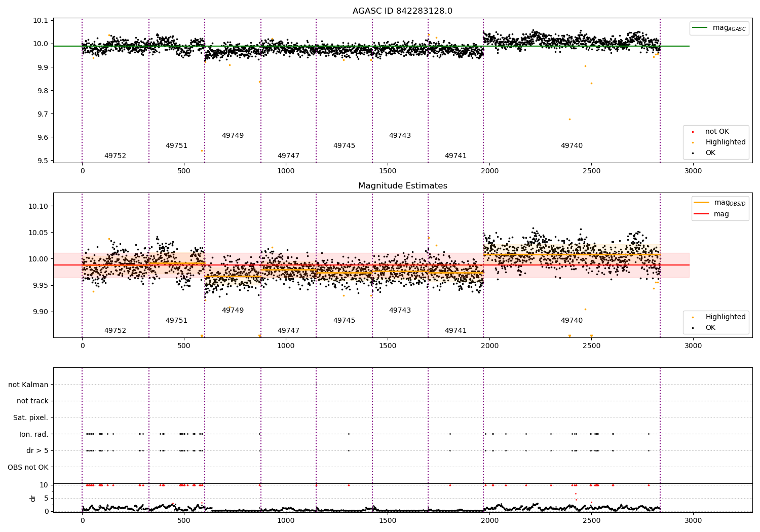
Task: Click OBSID label 49749 in top plot
Action: point(233,136)
